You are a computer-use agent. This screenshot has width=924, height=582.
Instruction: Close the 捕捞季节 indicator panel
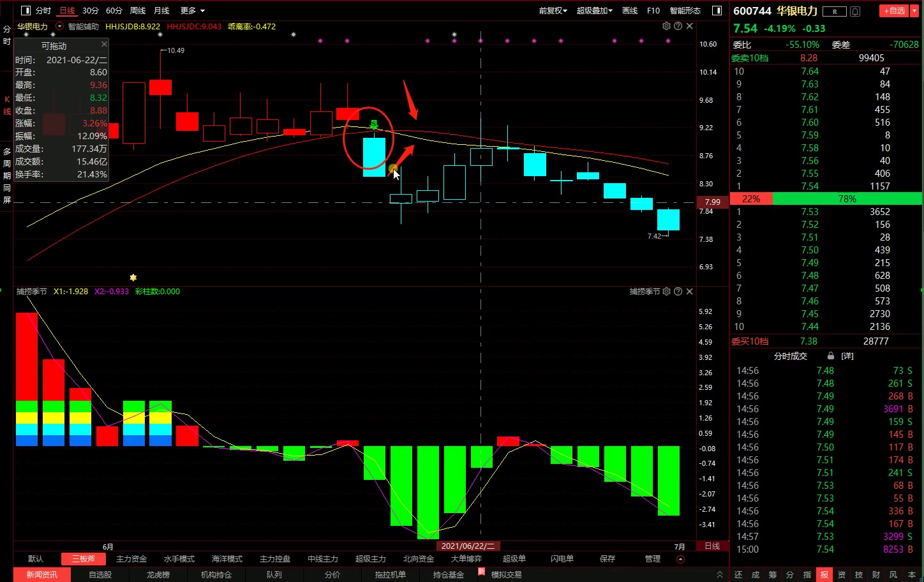[x=689, y=291]
